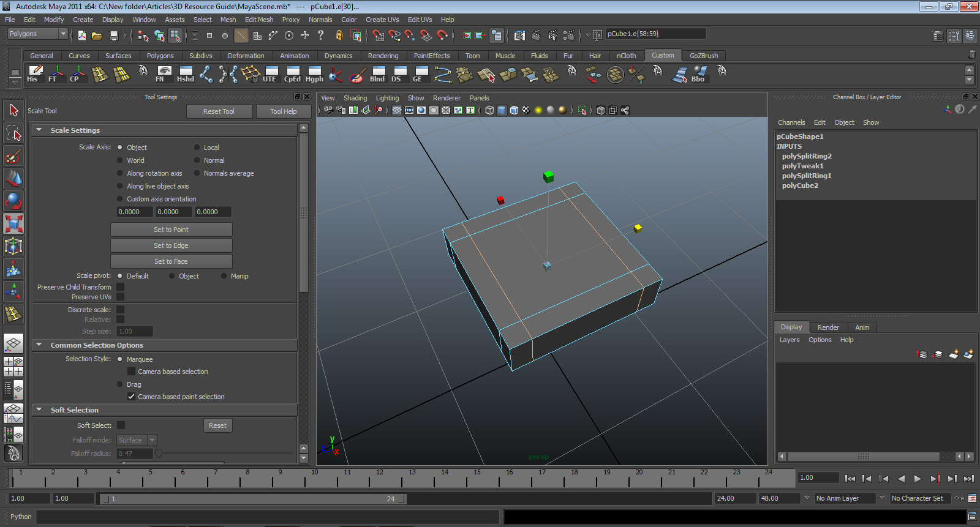Activate the Rotate tool sphere icon
Image resolution: width=980 pixels, height=527 pixels.
[13, 201]
